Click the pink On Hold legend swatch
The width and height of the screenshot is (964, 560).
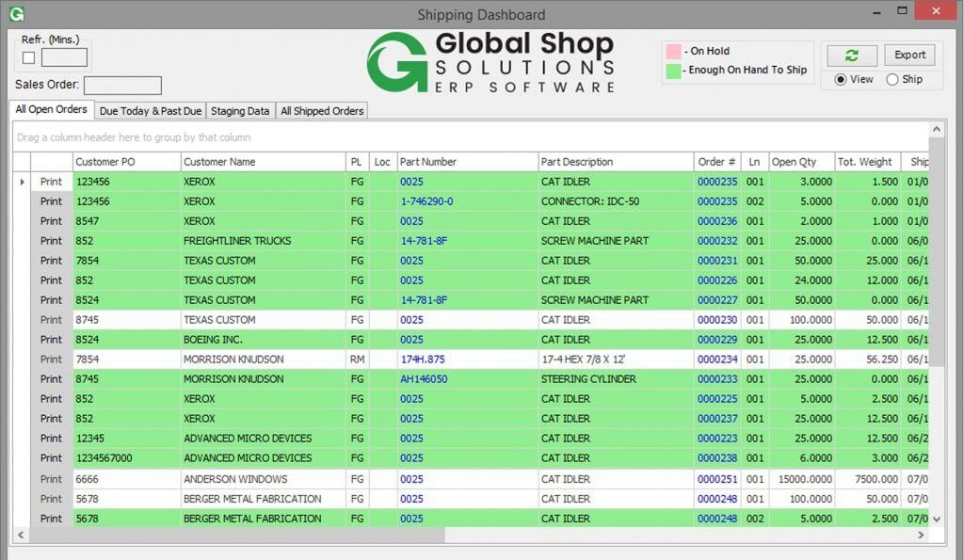tap(673, 51)
